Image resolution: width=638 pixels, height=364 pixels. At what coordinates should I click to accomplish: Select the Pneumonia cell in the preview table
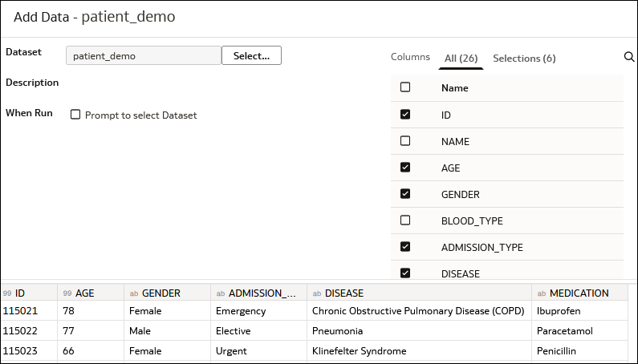click(x=337, y=330)
